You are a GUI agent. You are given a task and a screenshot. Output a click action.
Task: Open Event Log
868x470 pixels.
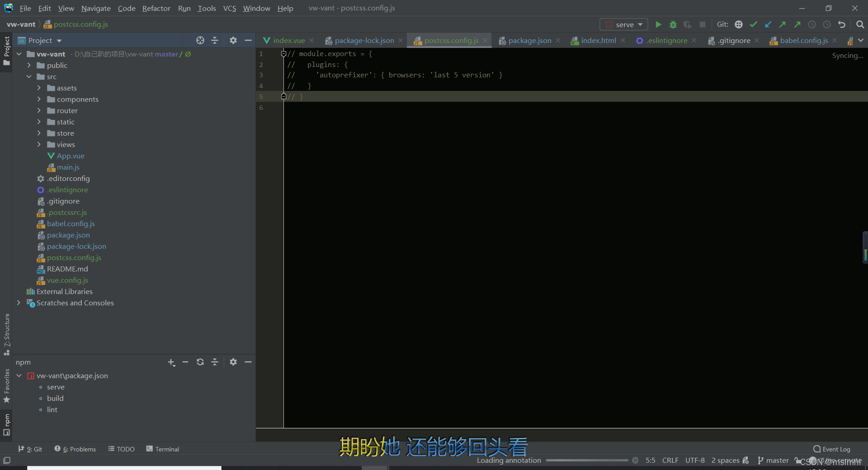832,449
